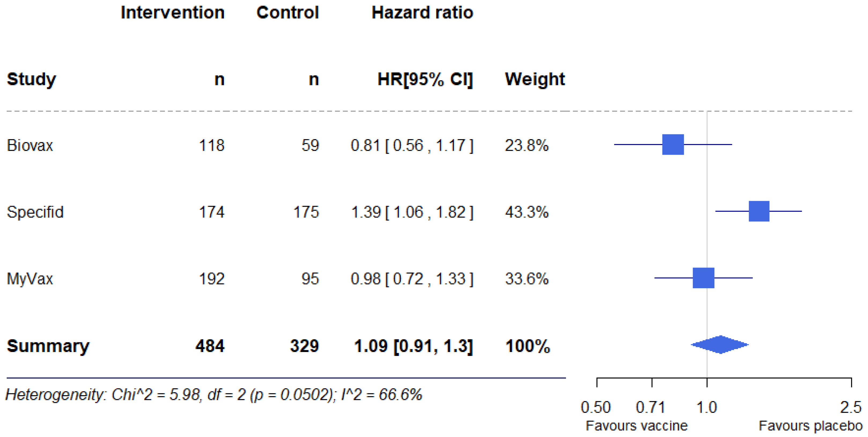
Task: Select the 43.3% weight value
Action: click(527, 212)
